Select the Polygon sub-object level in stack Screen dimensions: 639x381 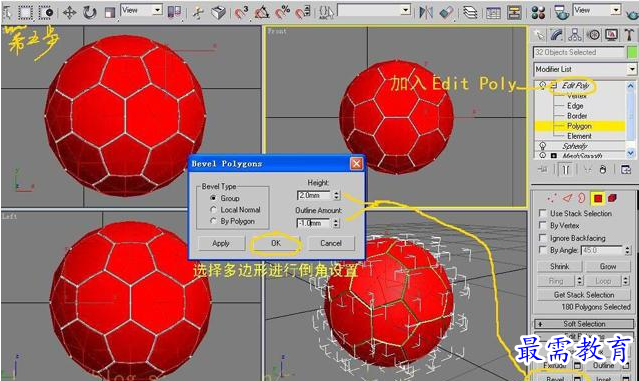point(580,126)
